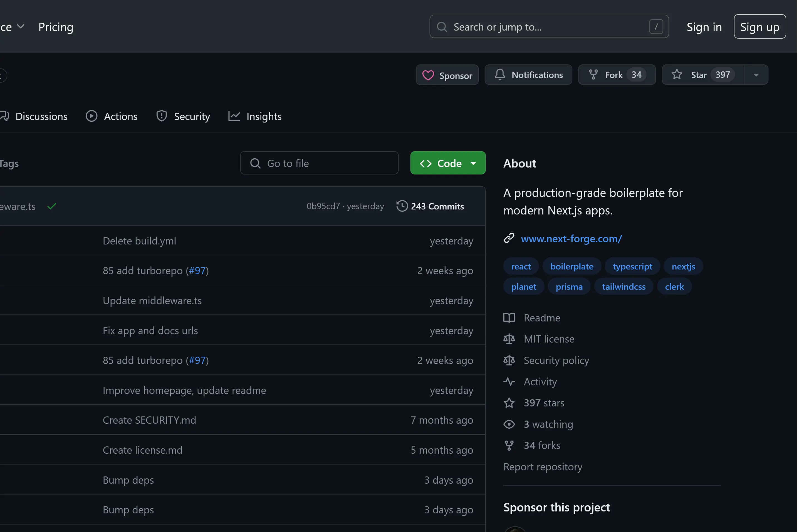Expand the Star lists dropdown arrow

(756, 75)
